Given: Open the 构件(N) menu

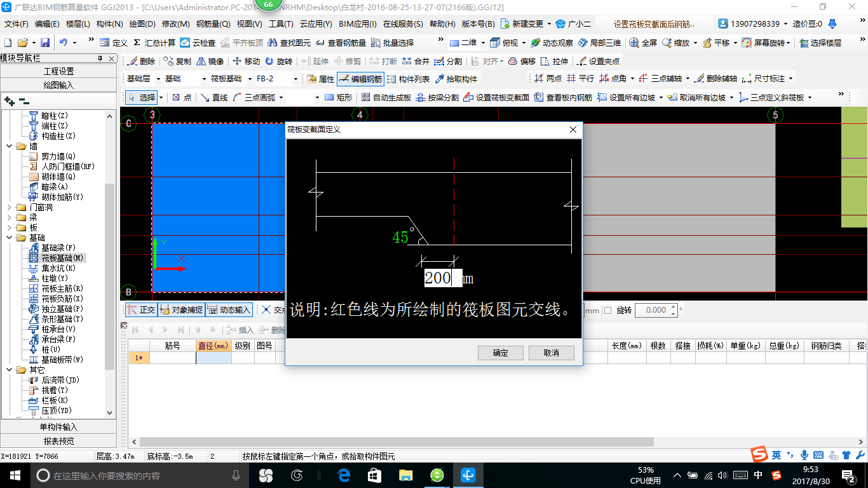Looking at the screenshot, I should [110, 24].
